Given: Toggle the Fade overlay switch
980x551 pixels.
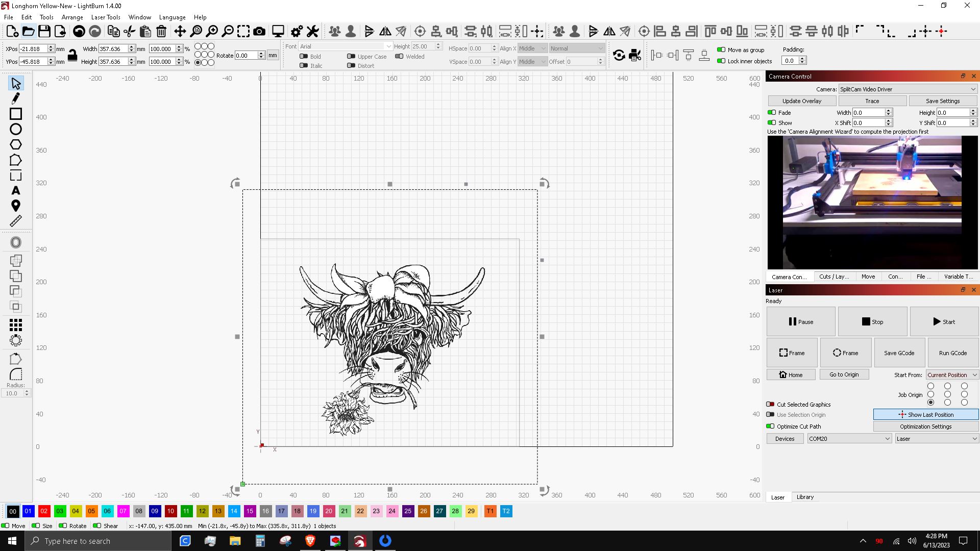Looking at the screenshot, I should pyautogui.click(x=772, y=112).
